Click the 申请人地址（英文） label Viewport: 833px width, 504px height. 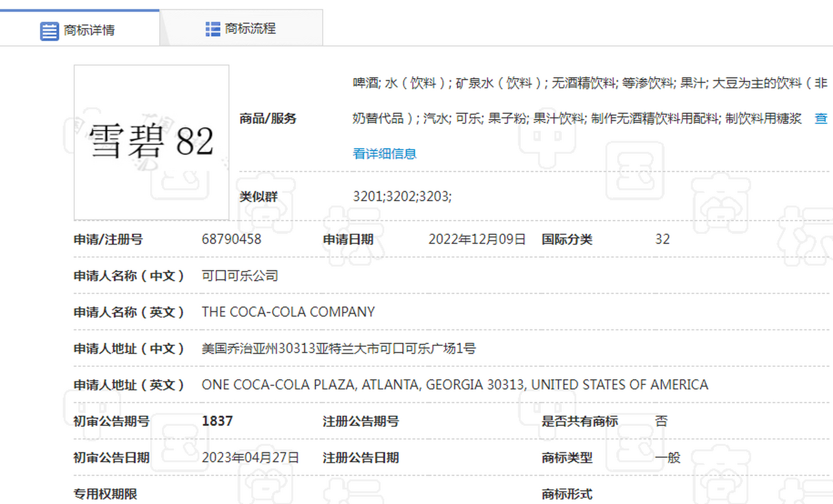pos(129,385)
